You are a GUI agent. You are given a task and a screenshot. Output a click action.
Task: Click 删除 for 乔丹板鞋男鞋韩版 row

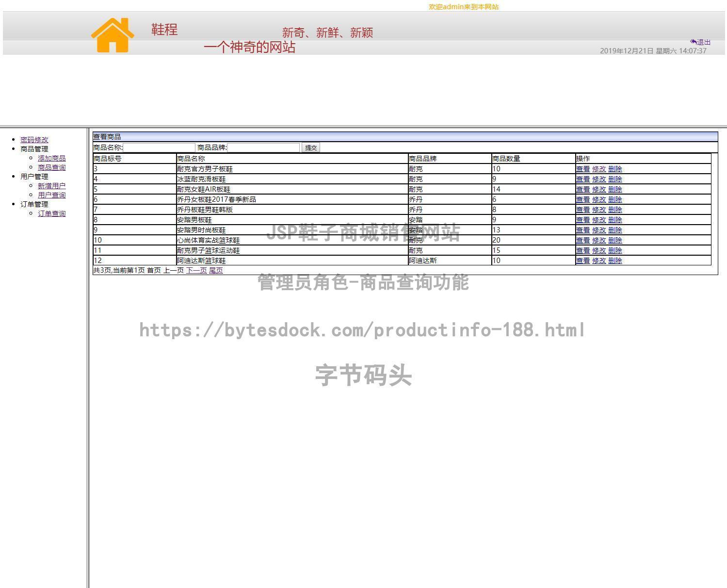[615, 210]
